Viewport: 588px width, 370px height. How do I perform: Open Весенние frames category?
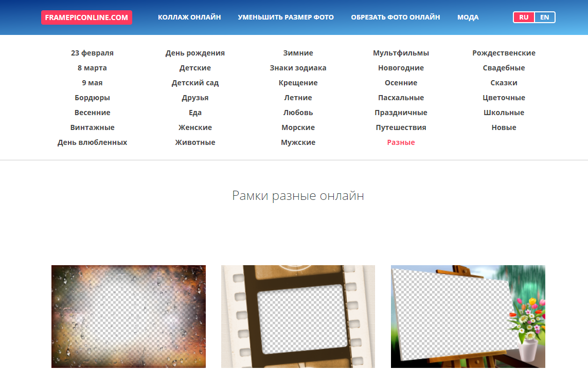pos(92,113)
